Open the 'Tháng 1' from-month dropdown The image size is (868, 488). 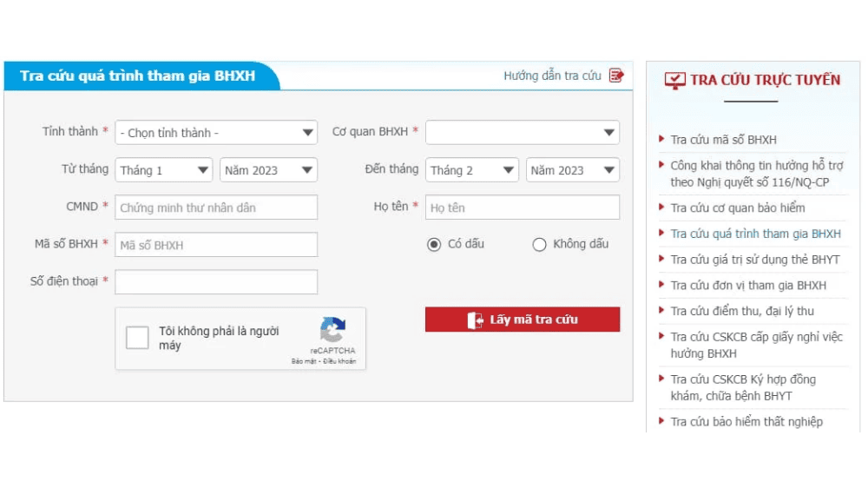pos(164,170)
